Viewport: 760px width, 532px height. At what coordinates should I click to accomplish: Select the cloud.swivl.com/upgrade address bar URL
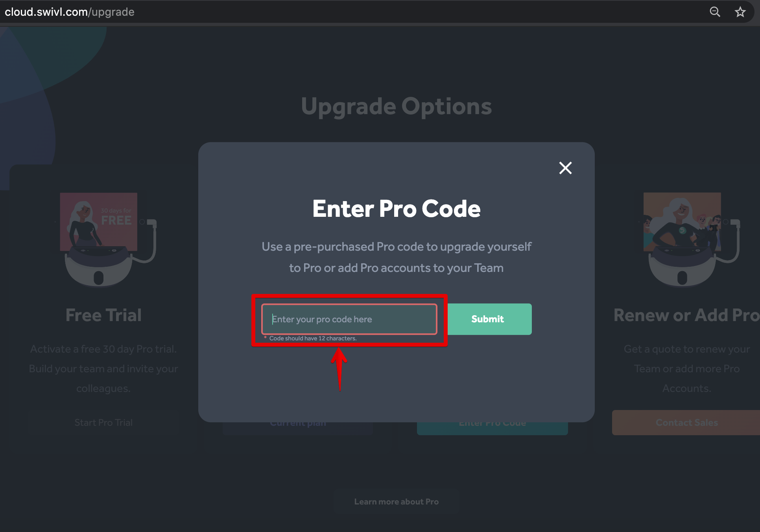tap(70, 12)
